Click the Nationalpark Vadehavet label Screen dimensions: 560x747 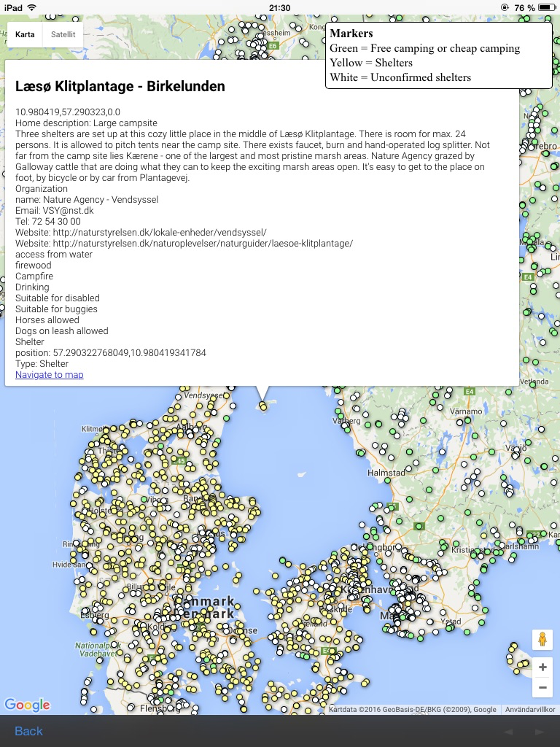[x=98, y=649]
